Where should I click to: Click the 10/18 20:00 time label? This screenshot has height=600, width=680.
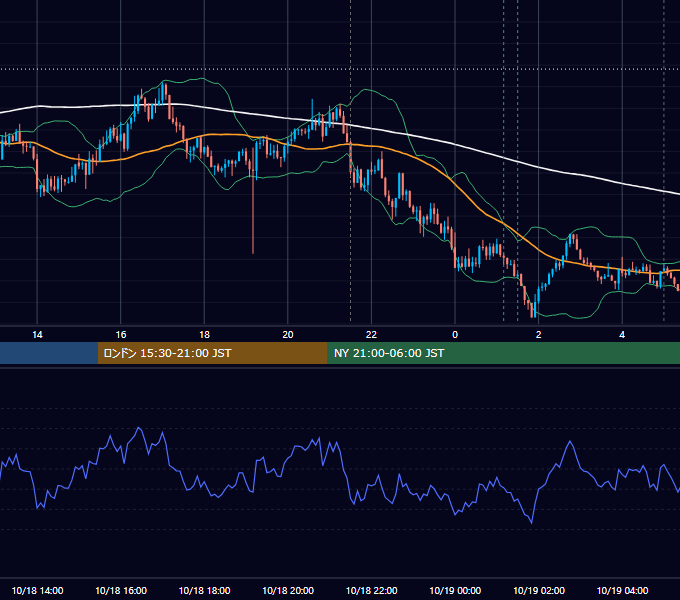coord(288,590)
